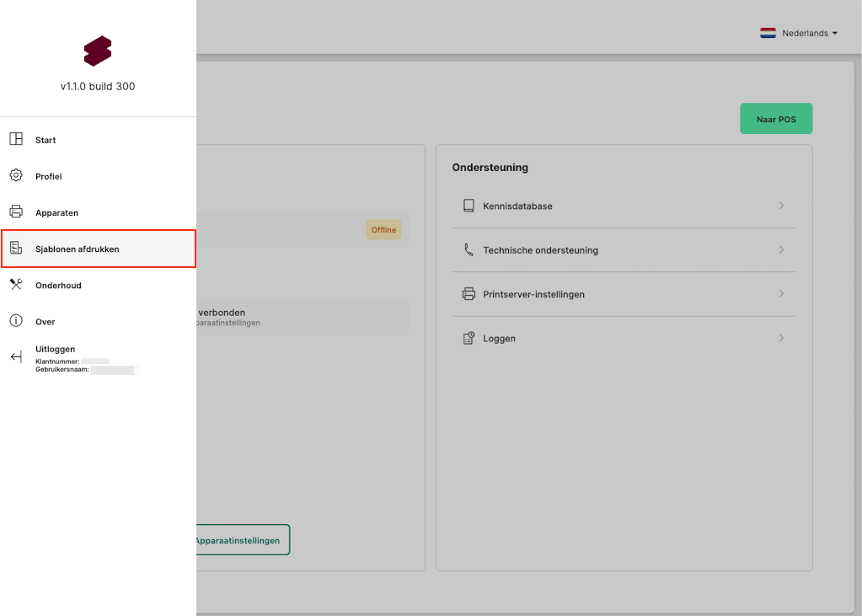
Task: Click the Over info icon
Action: [16, 321]
